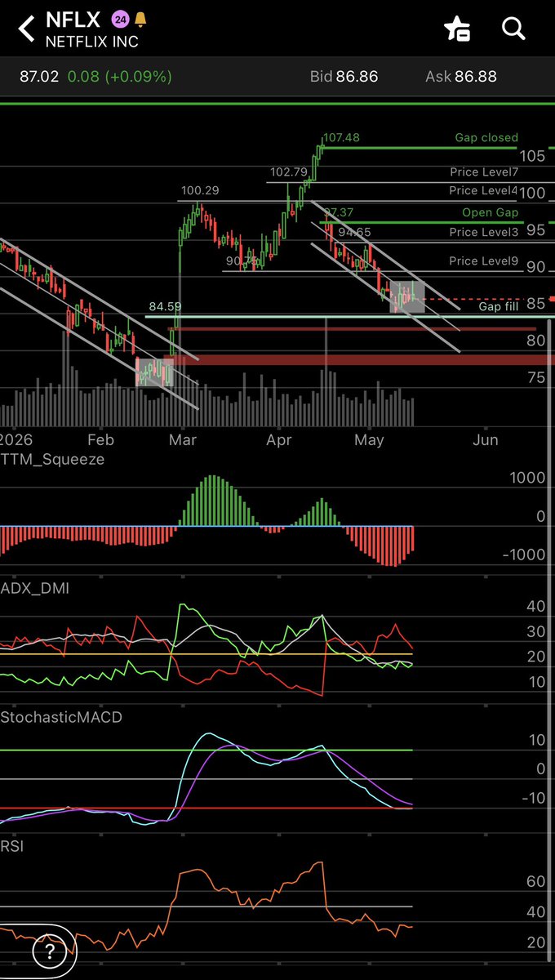This screenshot has width=555, height=980.
Task: Tap the NETFLIX INC company name
Action: click(92, 42)
